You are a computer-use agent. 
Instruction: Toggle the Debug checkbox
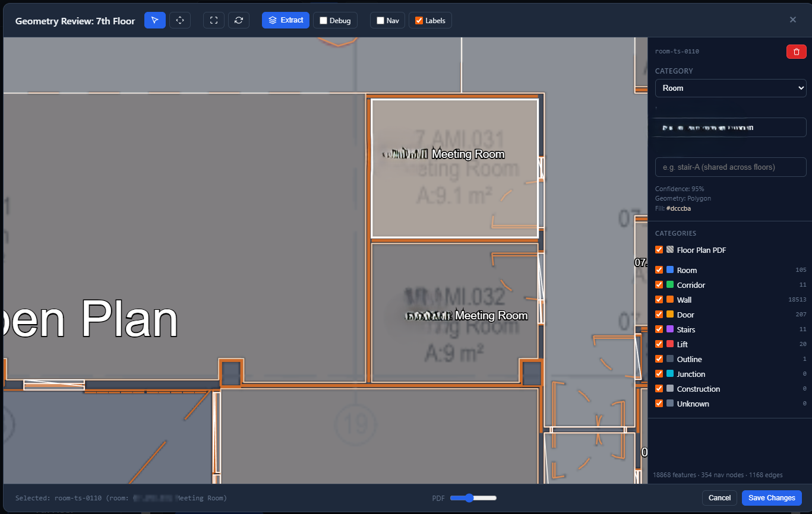click(324, 20)
